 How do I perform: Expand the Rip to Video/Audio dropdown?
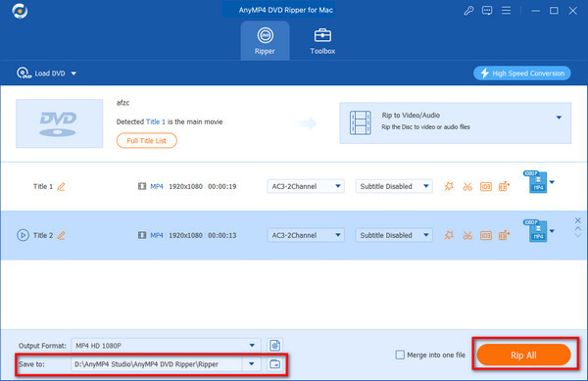point(559,118)
